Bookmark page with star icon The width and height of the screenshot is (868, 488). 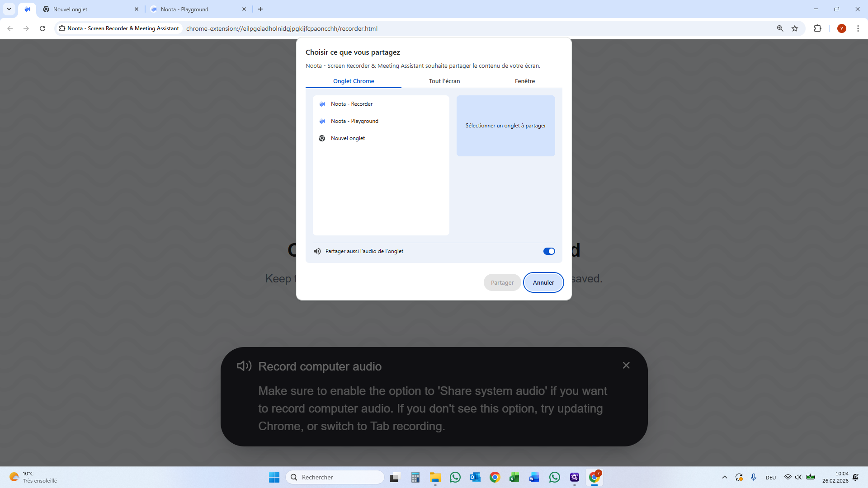coord(795,28)
